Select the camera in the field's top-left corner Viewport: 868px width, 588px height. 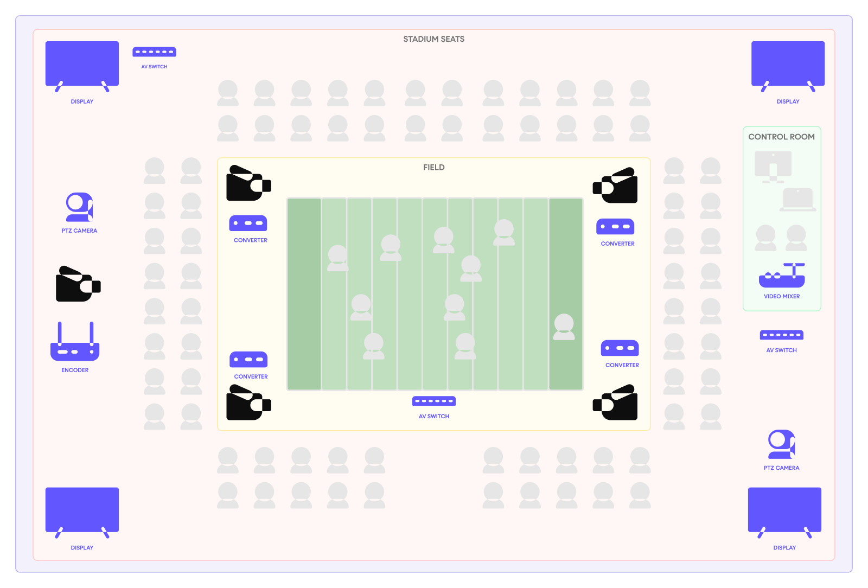248,183
